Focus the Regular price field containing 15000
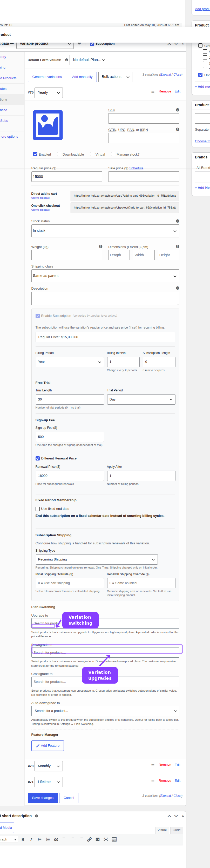 67,177
